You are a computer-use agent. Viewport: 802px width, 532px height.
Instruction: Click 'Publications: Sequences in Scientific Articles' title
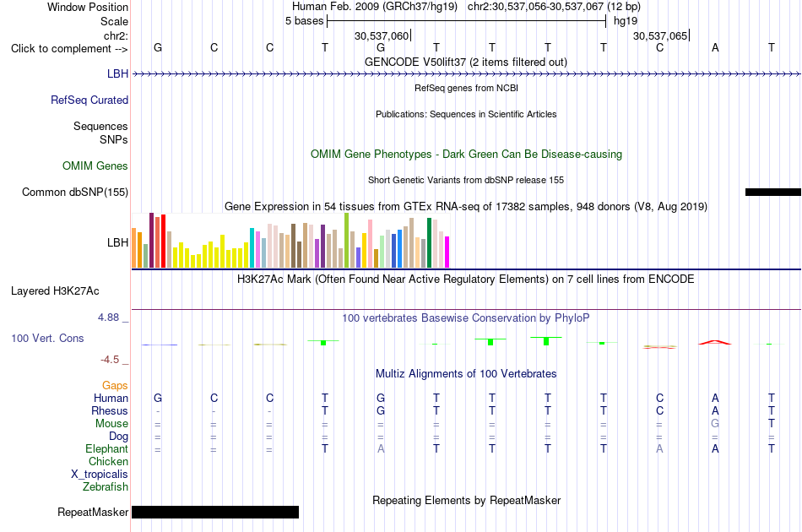(466, 114)
